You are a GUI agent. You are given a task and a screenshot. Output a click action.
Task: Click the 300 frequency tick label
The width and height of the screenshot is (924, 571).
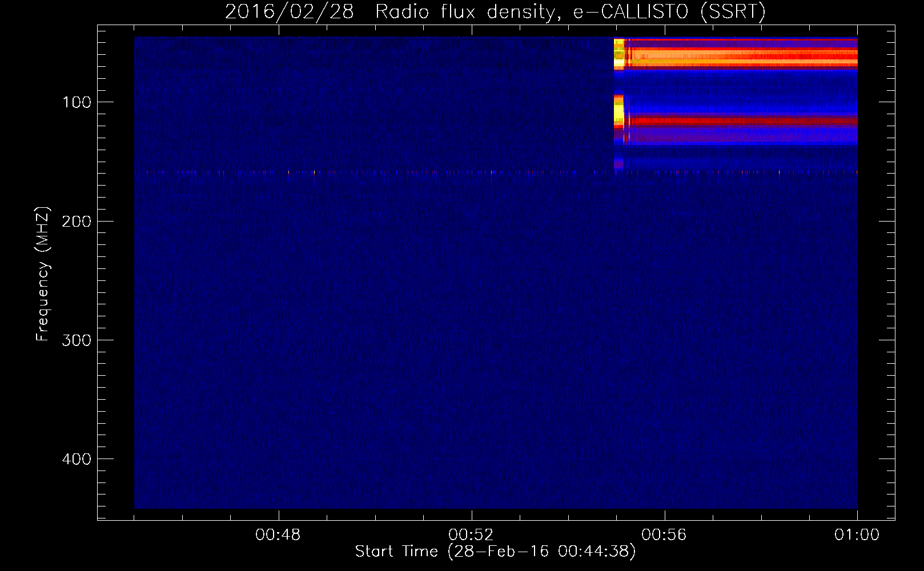click(77, 340)
